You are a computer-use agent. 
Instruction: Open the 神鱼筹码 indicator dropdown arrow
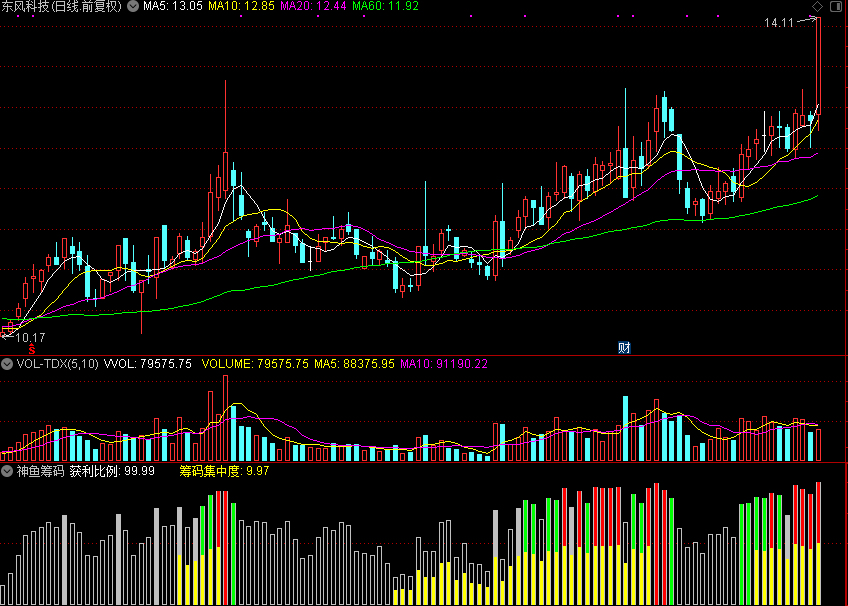7,471
